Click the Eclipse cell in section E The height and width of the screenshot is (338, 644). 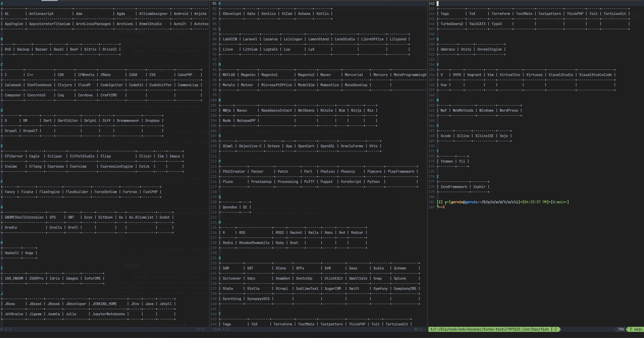click(x=55, y=156)
